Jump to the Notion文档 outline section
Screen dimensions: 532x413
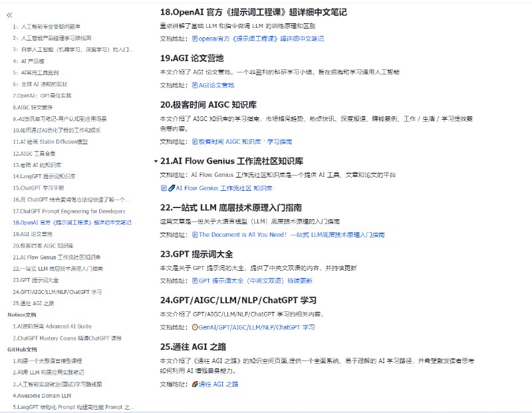(x=22, y=315)
